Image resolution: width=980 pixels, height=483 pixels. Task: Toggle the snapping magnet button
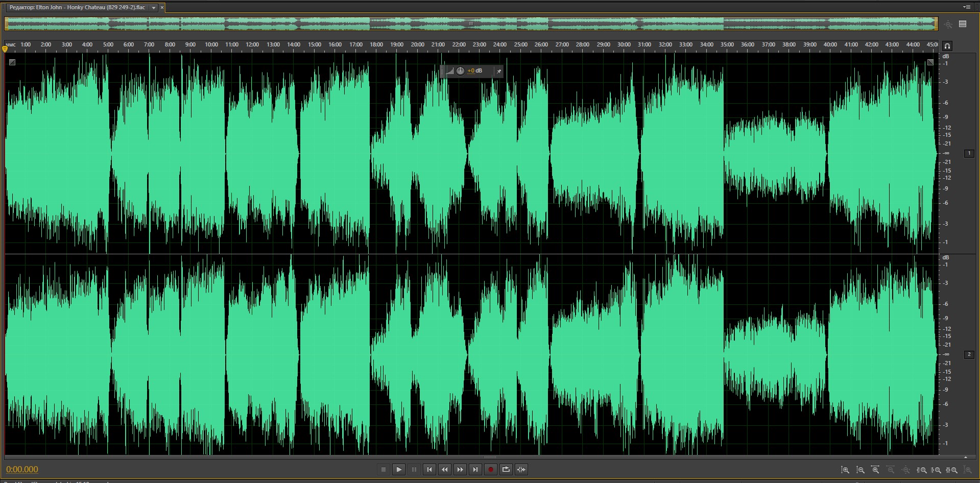pos(947,45)
